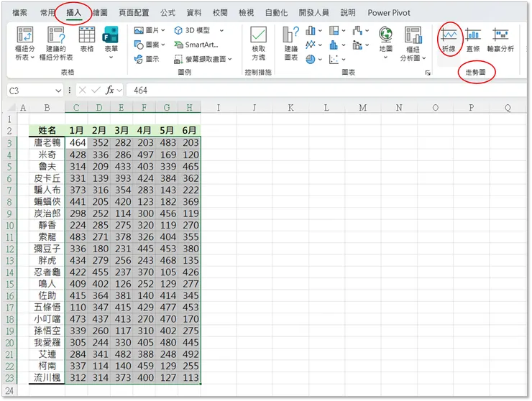
Task: Switch to the Page Layout (頁面配置) tab
Action: click(134, 13)
